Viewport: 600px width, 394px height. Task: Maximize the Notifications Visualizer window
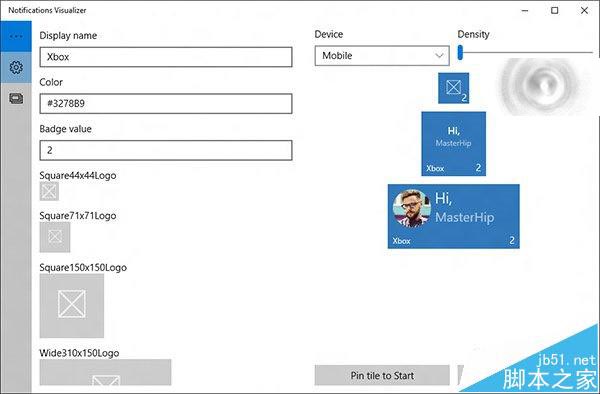pos(554,11)
